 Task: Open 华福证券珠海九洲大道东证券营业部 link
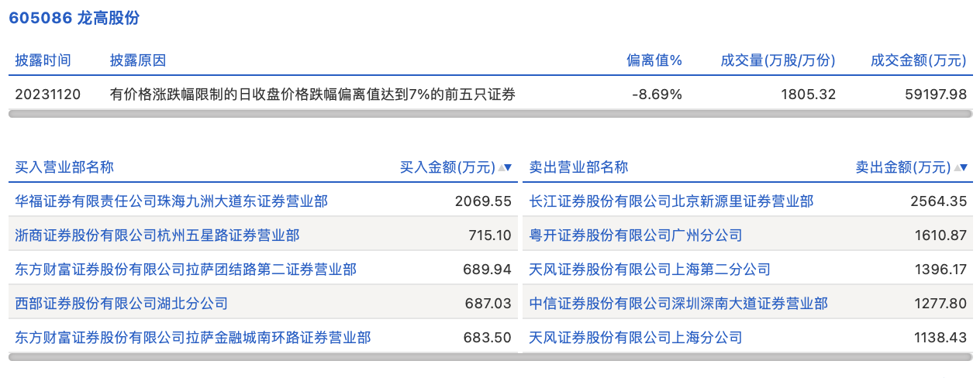pyautogui.click(x=171, y=201)
